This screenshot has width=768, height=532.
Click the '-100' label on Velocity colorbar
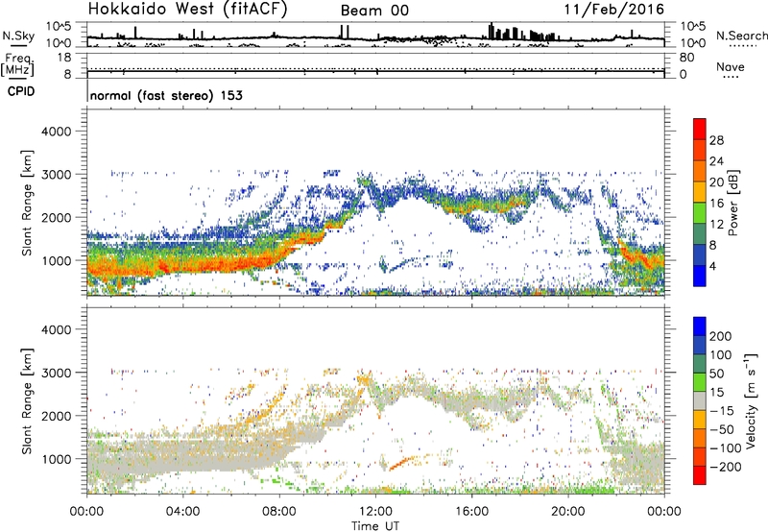pyautogui.click(x=726, y=447)
